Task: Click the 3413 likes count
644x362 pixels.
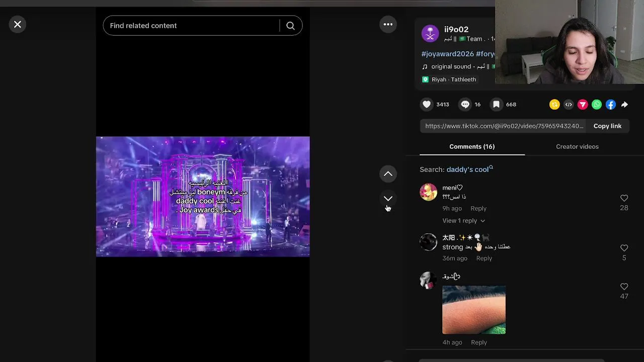Action: (443, 105)
